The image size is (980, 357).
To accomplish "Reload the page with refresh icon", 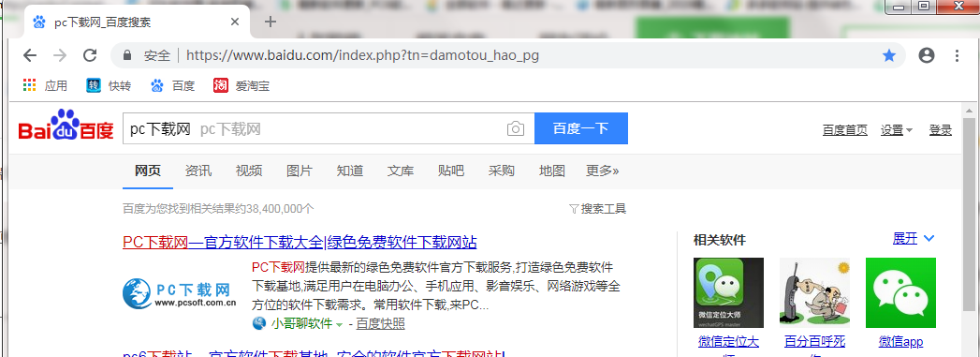I will 90,55.
